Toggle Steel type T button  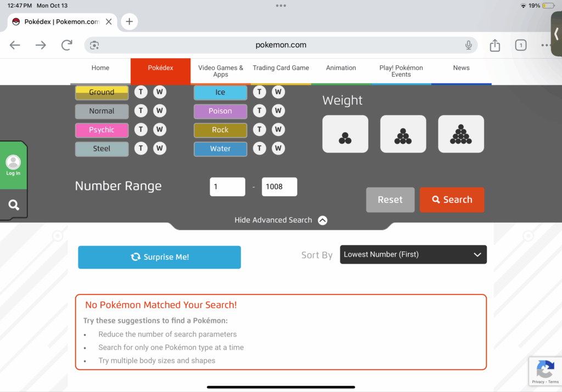pos(141,148)
